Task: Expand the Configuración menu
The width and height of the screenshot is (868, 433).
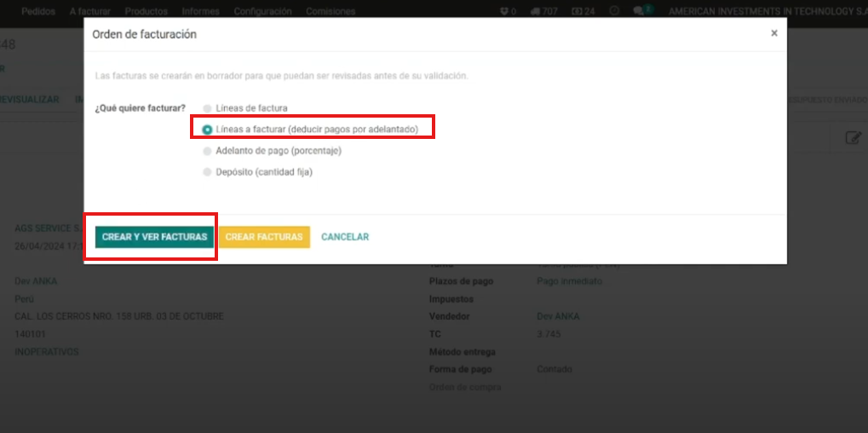Action: click(x=262, y=11)
